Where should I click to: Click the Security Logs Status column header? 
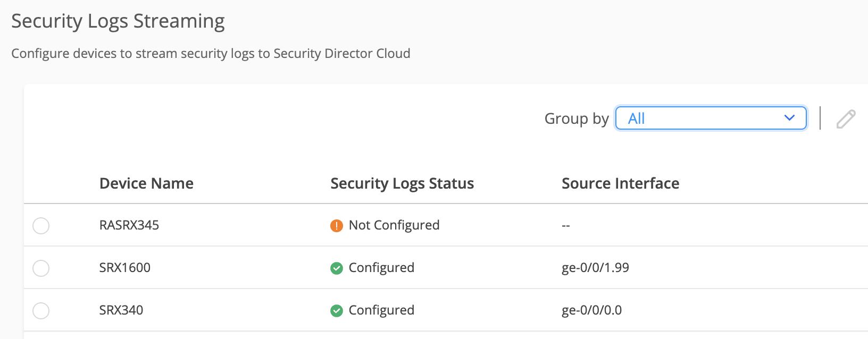click(402, 183)
